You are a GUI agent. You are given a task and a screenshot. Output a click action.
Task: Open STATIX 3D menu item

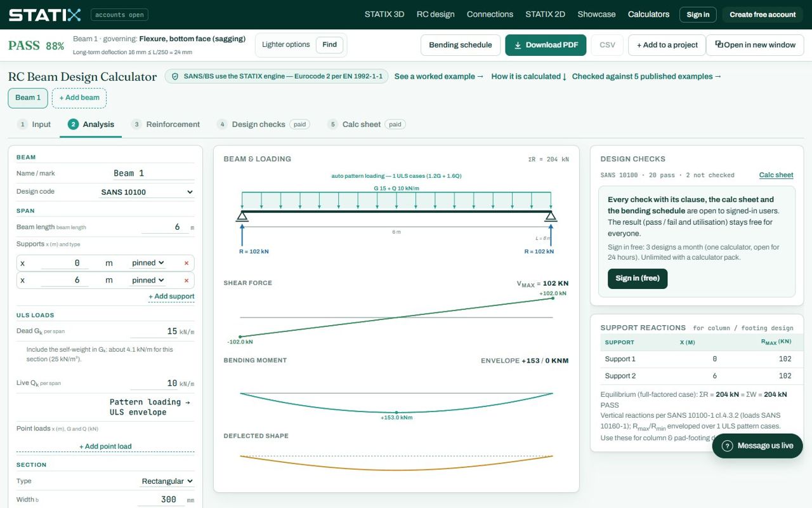(384, 15)
